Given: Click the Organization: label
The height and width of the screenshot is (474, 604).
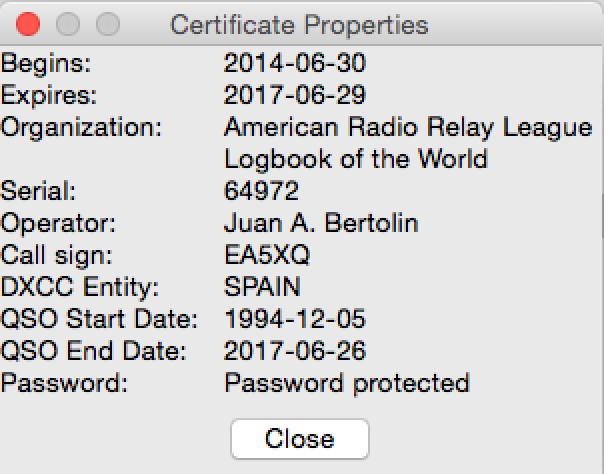Looking at the screenshot, I should 81,128.
